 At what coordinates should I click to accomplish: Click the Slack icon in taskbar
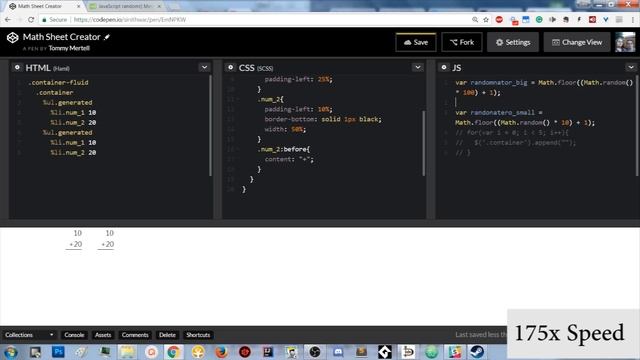click(454, 351)
